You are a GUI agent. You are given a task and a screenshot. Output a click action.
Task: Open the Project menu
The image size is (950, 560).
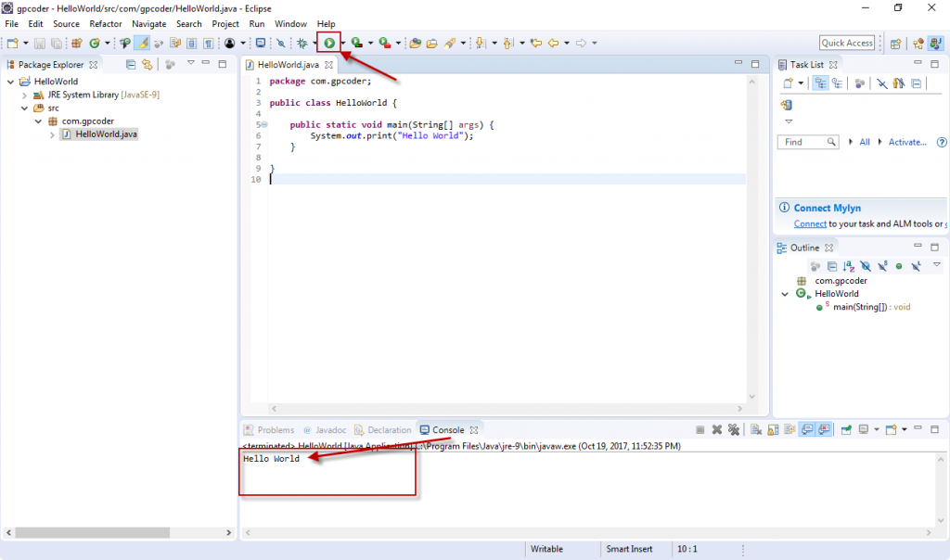225,23
